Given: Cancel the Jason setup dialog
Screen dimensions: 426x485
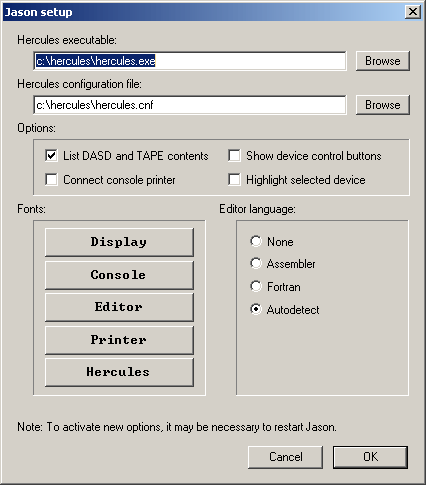Looking at the screenshot, I should (x=285, y=457).
